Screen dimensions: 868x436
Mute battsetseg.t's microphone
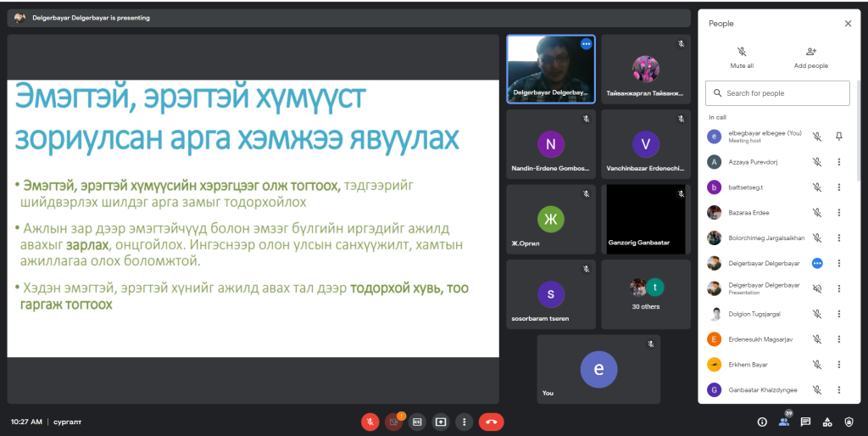(x=817, y=187)
